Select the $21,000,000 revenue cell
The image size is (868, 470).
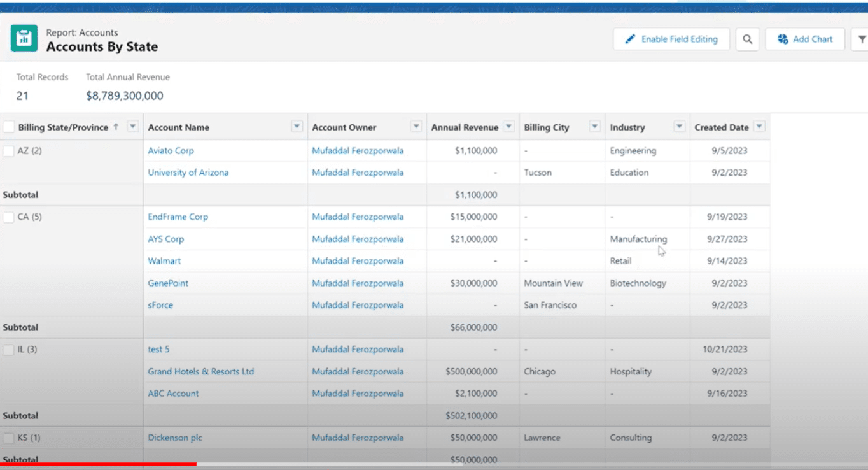473,239
